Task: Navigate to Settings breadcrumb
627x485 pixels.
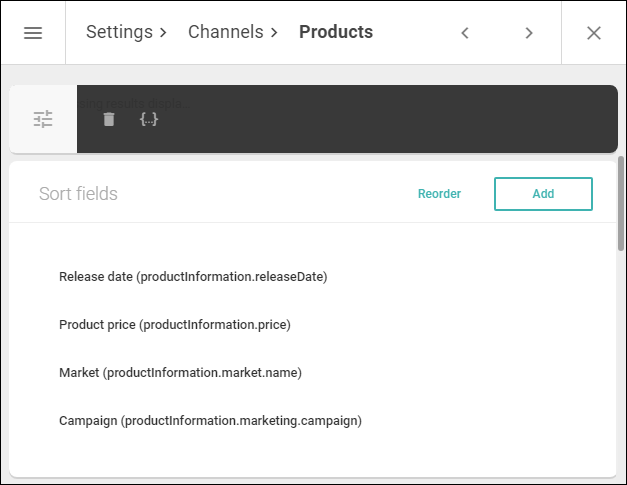Action: (x=119, y=32)
